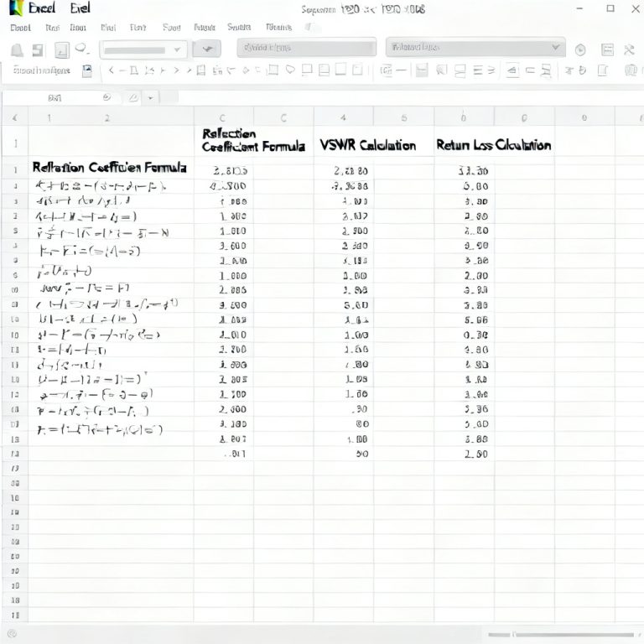Click the select-all corner of the grid
Image resolution: width=644 pixels, height=644 pixels.
tap(15, 118)
